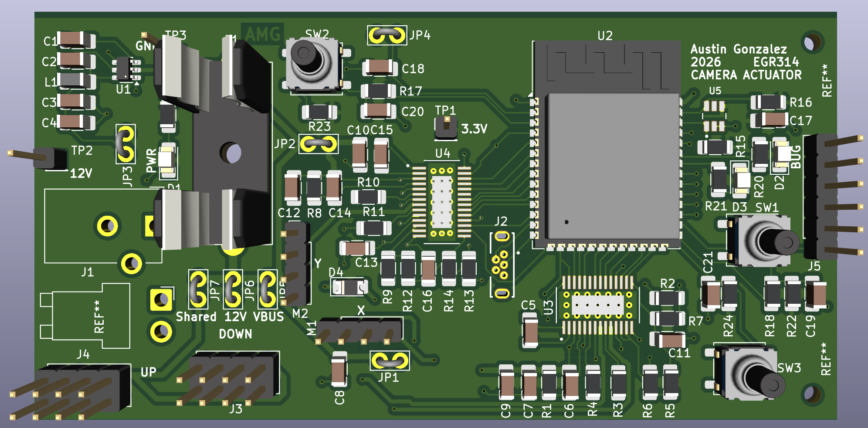Click the JP4 solder jumper
Image resolution: width=868 pixels, height=428 pixels.
[x=387, y=35]
